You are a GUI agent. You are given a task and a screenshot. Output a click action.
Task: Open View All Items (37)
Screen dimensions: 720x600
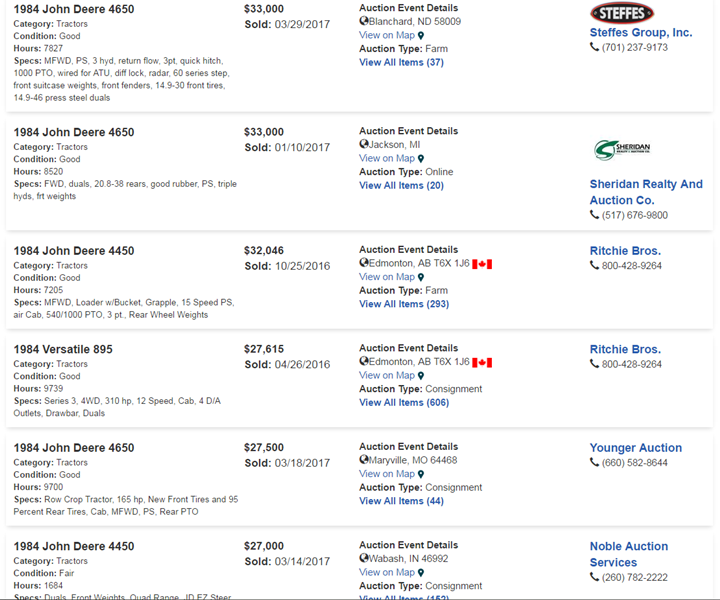coord(401,62)
